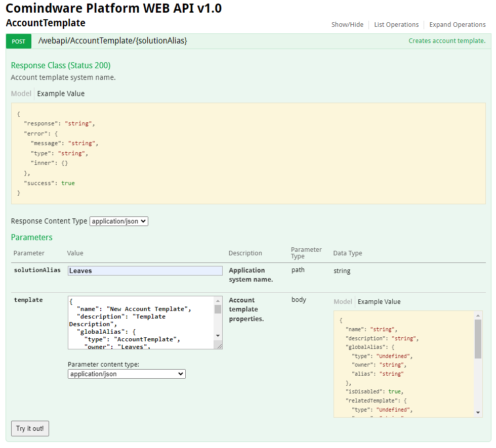This screenshot has height=448, width=496.
Task: Click the Show/Hide link for AccountTemplate
Action: tap(347, 25)
